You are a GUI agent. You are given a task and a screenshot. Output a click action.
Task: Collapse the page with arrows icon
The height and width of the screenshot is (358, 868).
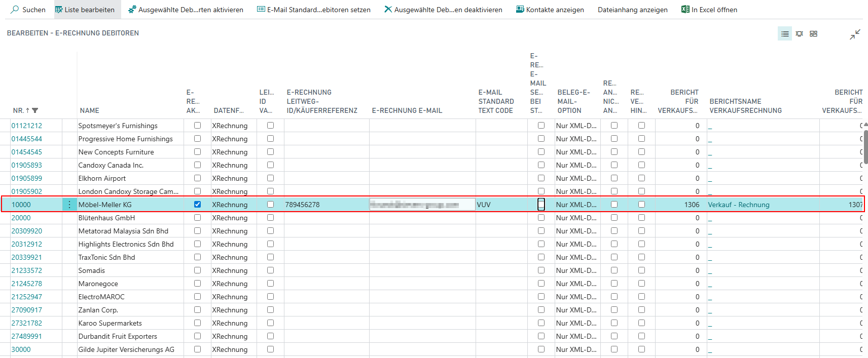click(855, 34)
